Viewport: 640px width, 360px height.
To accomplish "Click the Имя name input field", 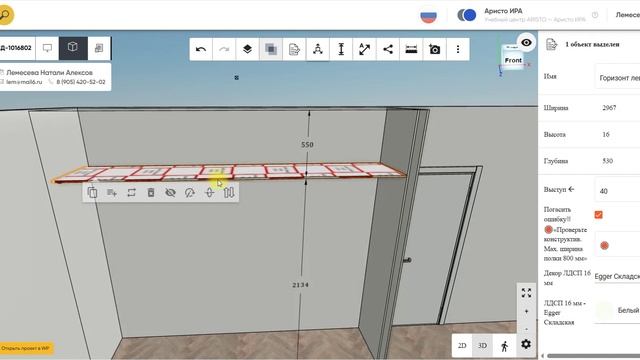I will [617, 77].
